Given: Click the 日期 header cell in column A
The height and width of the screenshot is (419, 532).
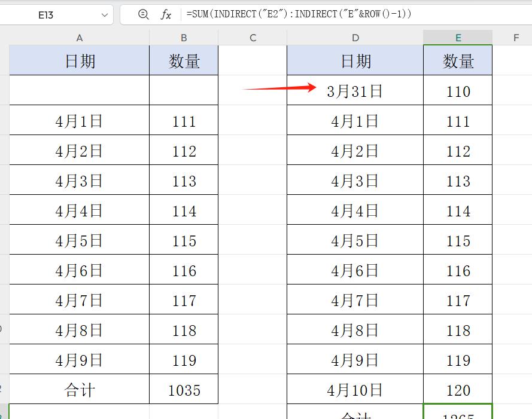Looking at the screenshot, I should click(x=80, y=60).
